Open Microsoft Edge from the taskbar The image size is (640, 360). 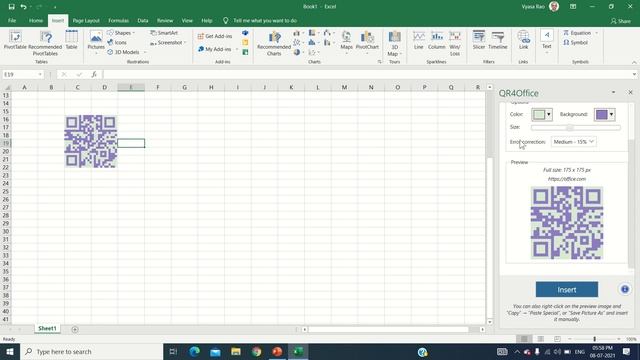pyautogui.click(x=194, y=351)
